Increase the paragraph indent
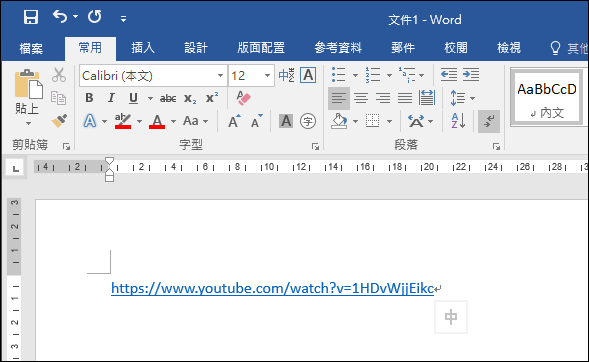Viewport: 589px width, 362px height. click(471, 75)
